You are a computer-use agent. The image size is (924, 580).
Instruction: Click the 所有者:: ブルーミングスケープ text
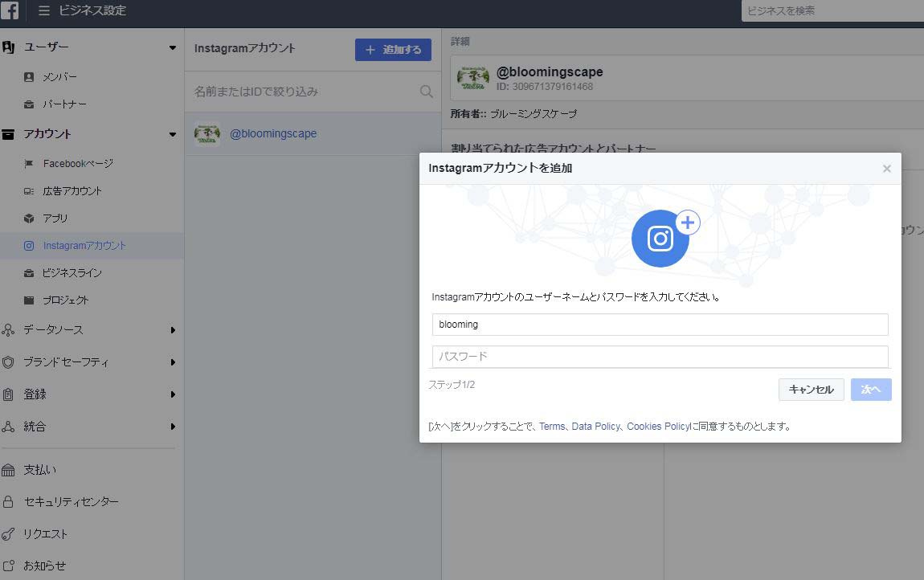[514, 114]
